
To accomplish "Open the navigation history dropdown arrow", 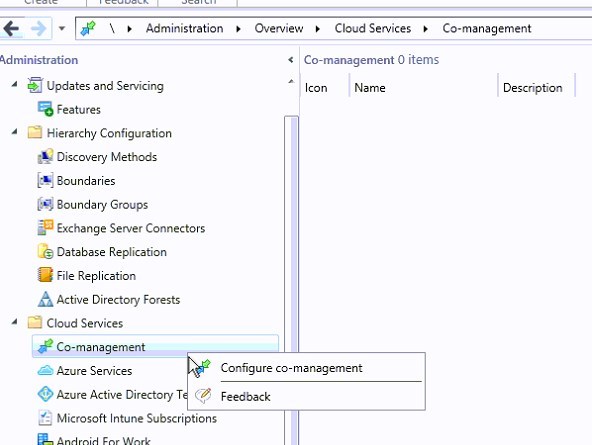I will click(62, 28).
